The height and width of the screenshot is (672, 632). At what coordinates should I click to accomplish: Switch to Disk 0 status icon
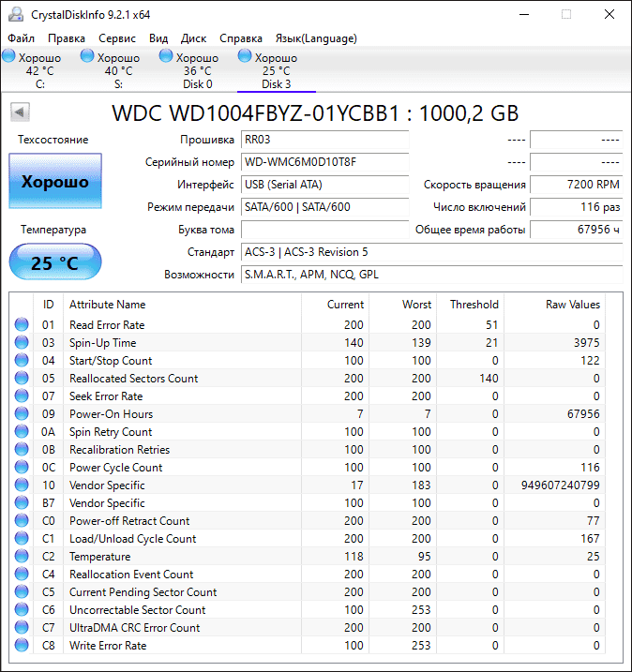click(166, 57)
